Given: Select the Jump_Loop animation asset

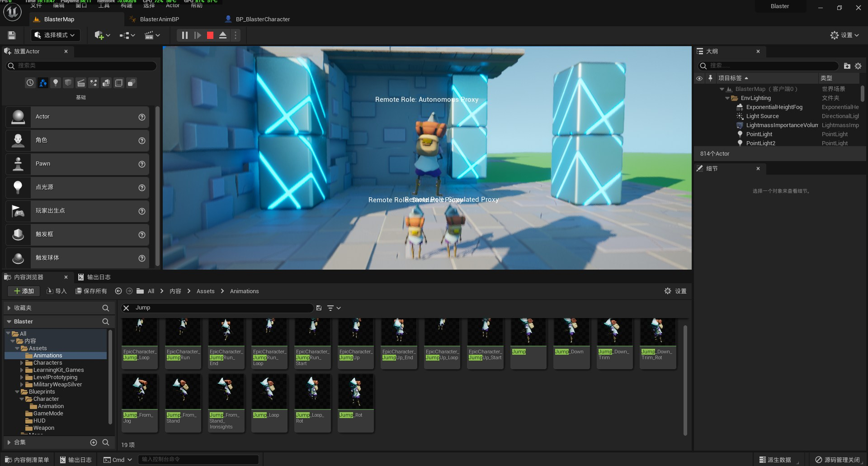Looking at the screenshot, I should click(269, 403).
